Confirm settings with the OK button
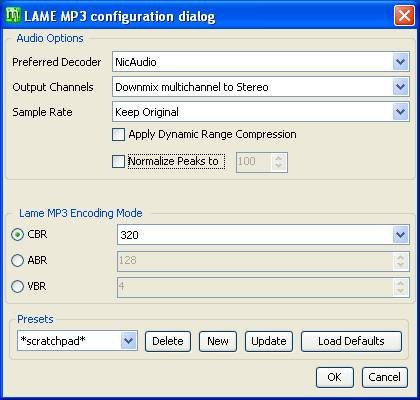This screenshot has width=420, height=400. [334, 377]
